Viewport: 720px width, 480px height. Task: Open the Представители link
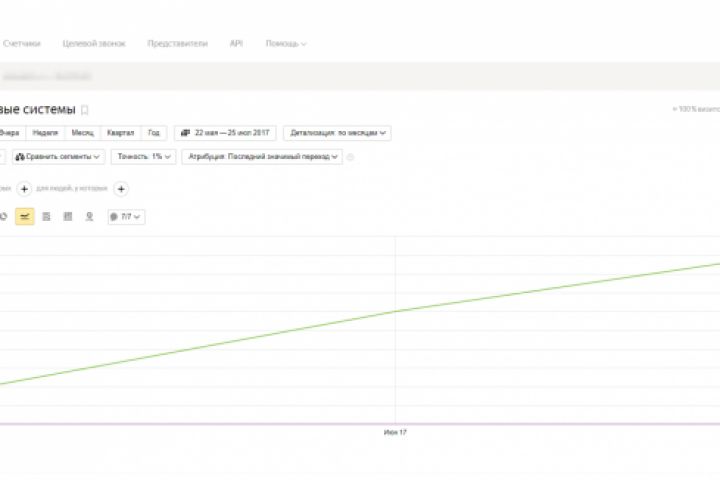(177, 44)
